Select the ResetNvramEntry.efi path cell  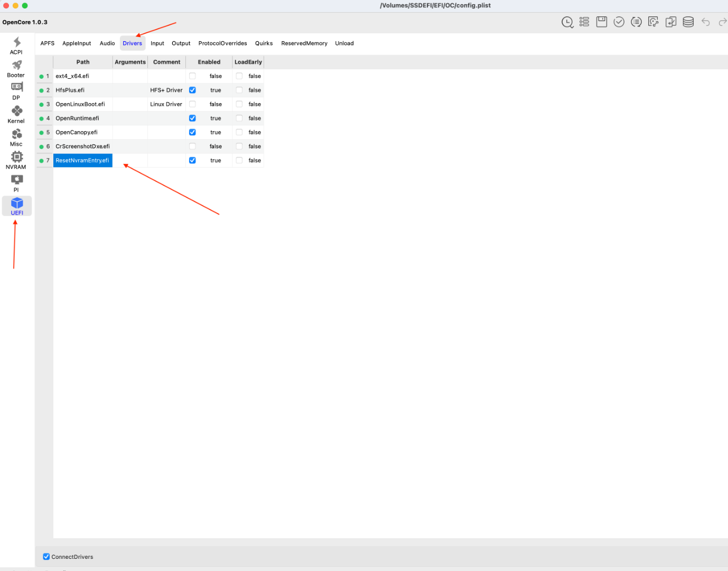[83, 160]
